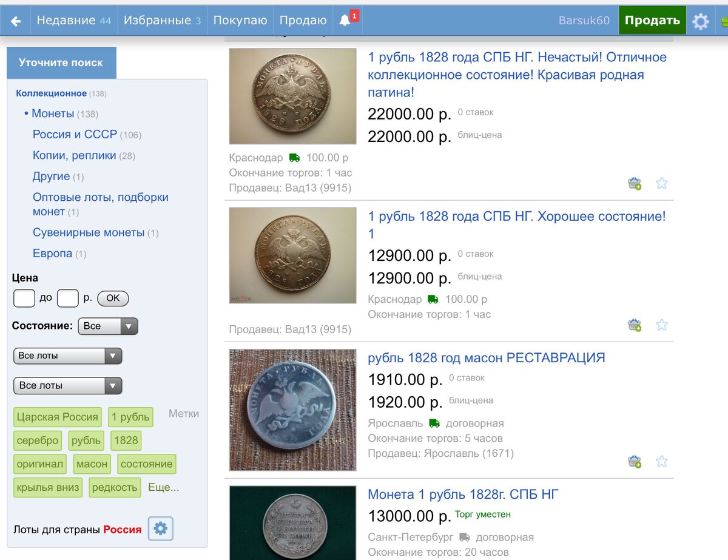Click delivery truck icon in the Санкт-Петербург lot
This screenshot has width=728, height=560.
tap(464, 537)
